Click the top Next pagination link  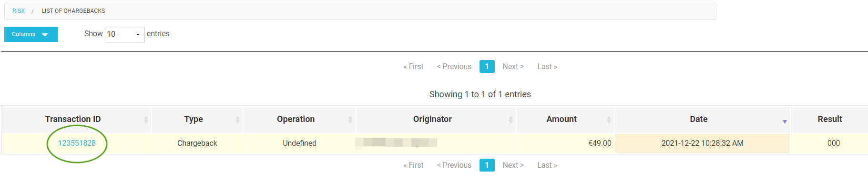pos(513,67)
